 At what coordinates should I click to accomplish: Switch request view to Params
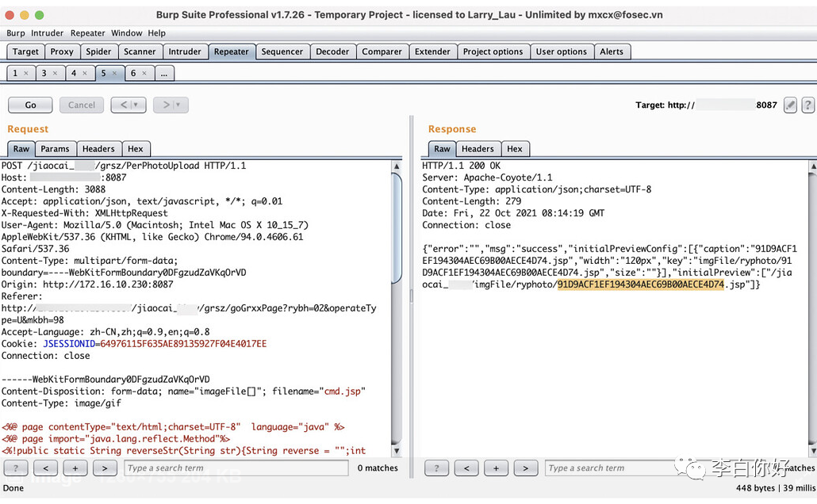click(x=56, y=149)
